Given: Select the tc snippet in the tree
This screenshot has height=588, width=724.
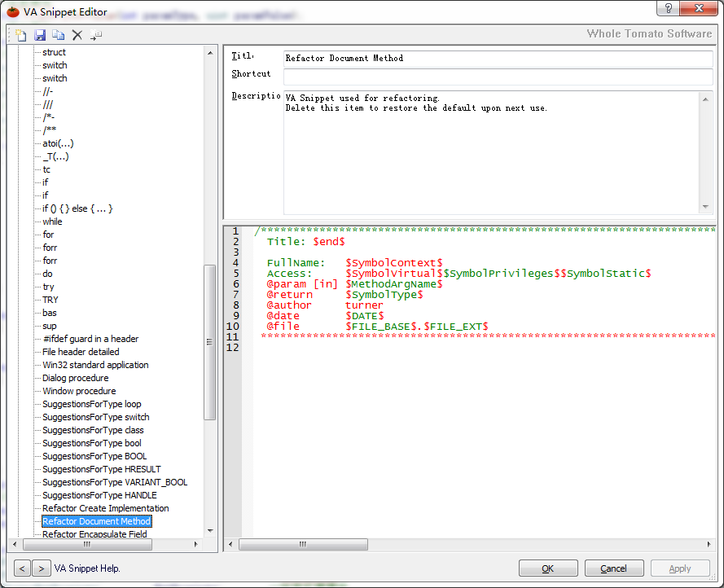Looking at the screenshot, I should 46,169.
